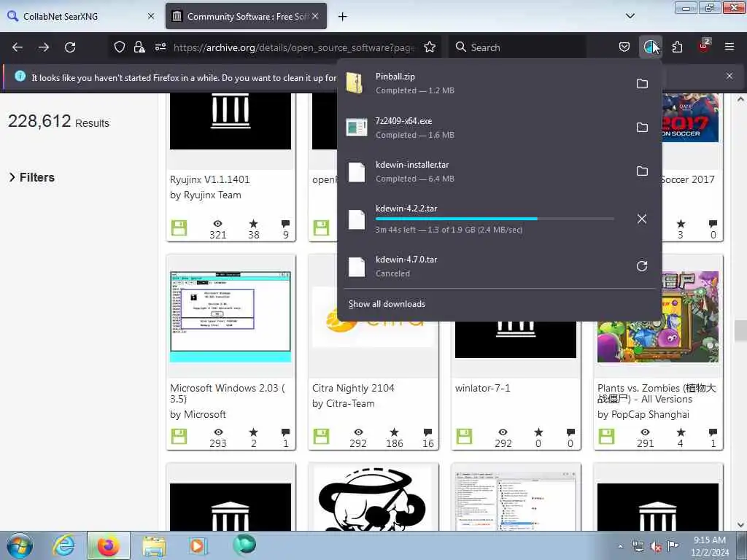This screenshot has width=747, height=560.
Task: Cancel the kdewin-4.2.2.tar download
Action: click(x=642, y=219)
